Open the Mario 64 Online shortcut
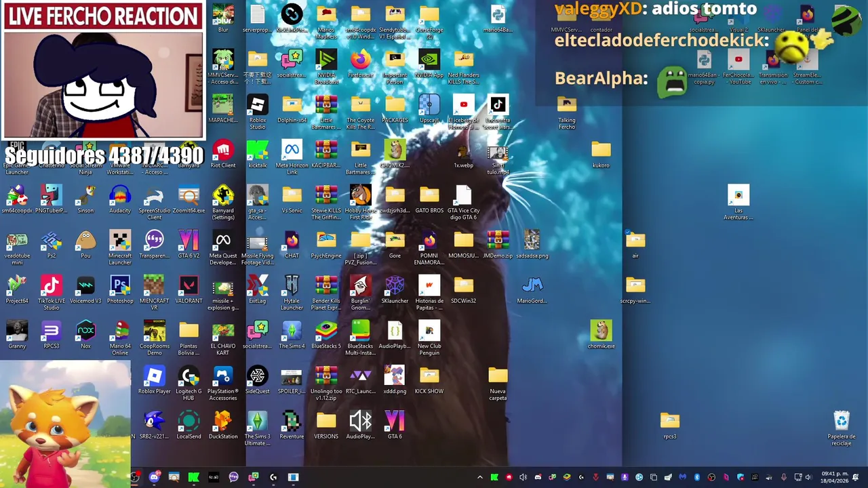 [x=120, y=338]
